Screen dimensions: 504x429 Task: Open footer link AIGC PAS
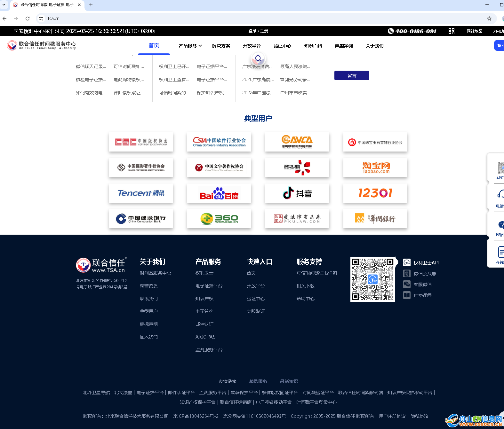[x=205, y=337]
